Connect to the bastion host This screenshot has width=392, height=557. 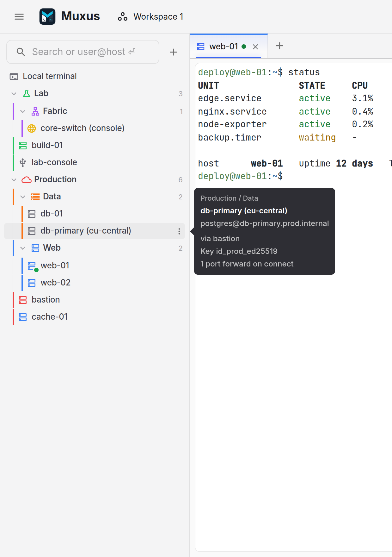point(95,300)
